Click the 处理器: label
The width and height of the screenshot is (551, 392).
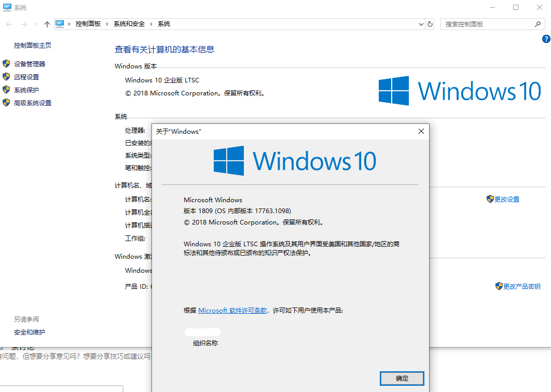[x=135, y=131]
